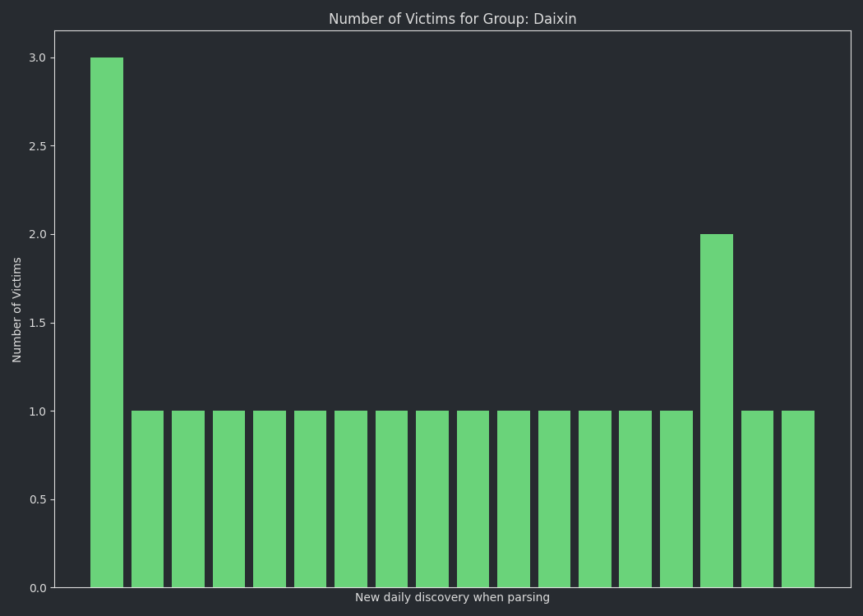Click the 3.0 y-axis tick label
The height and width of the screenshot is (616, 863).
click(x=38, y=57)
